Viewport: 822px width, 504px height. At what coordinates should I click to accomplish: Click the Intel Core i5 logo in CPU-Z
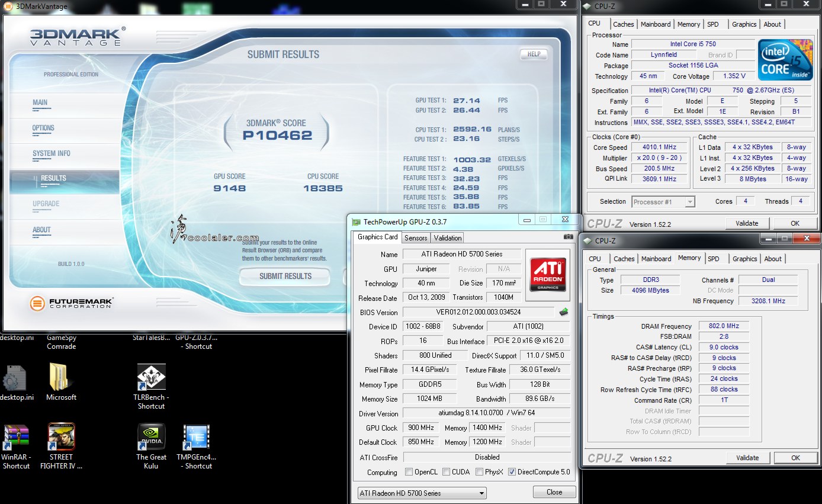786,60
